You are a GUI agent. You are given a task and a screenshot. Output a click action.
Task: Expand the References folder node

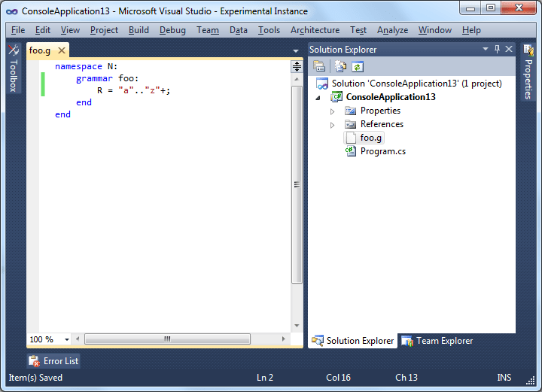(332, 125)
